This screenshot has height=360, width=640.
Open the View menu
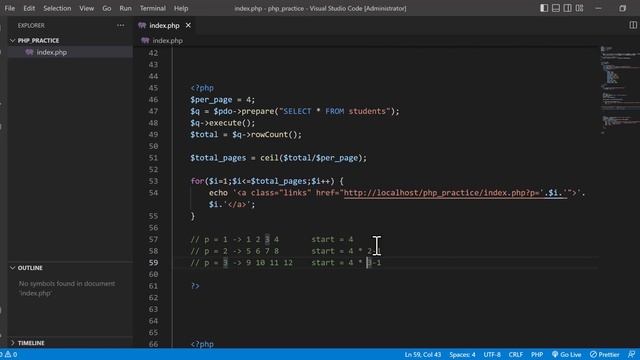(87, 8)
